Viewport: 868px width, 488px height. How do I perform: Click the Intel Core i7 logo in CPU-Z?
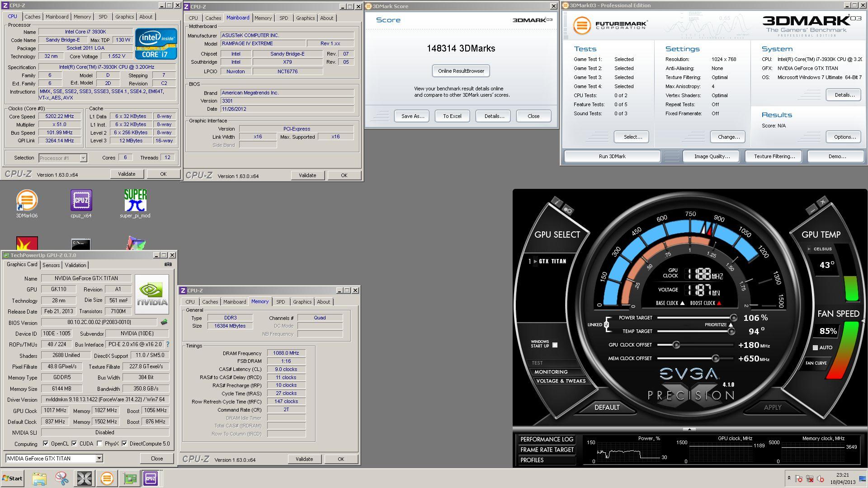coord(156,44)
